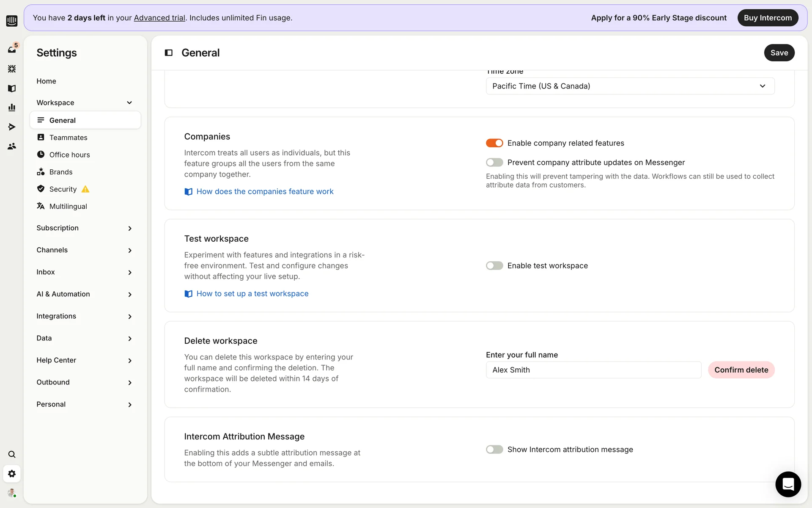Open the Messenger chat bubble launcher
This screenshot has height=508, width=812.
click(x=788, y=484)
